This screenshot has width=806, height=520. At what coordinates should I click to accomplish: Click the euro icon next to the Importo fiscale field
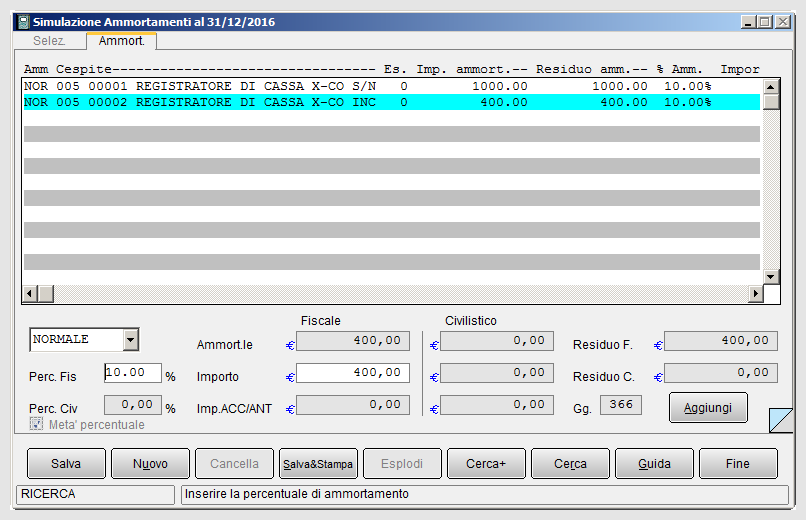290,377
